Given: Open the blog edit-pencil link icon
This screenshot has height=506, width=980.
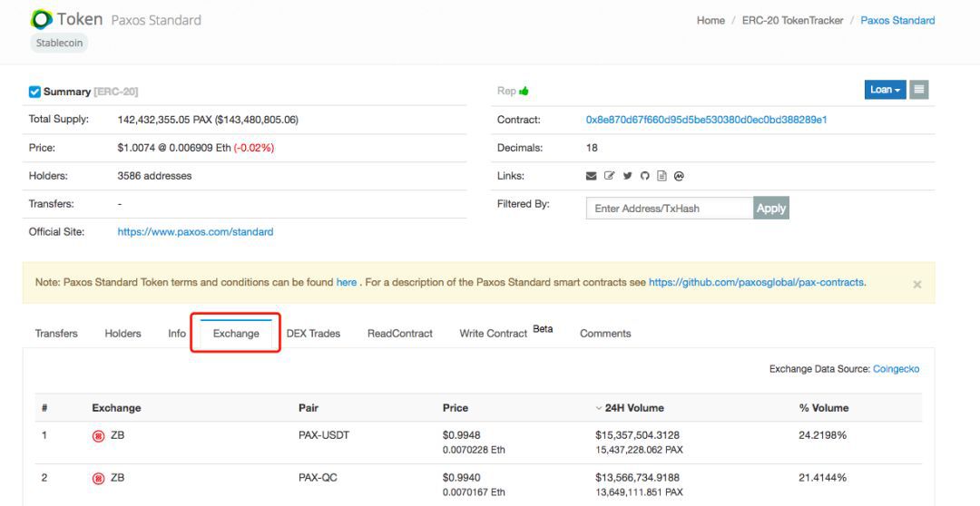Looking at the screenshot, I should pyautogui.click(x=610, y=176).
